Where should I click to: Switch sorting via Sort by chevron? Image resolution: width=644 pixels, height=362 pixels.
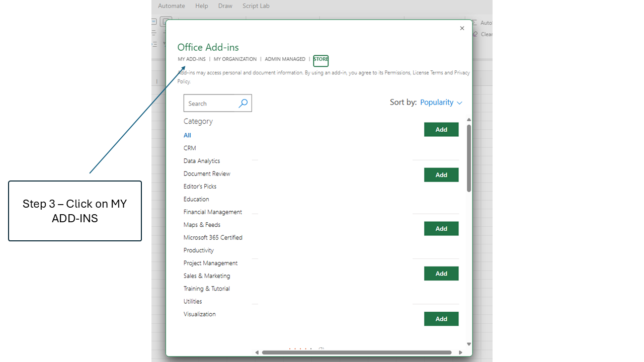pyautogui.click(x=459, y=103)
